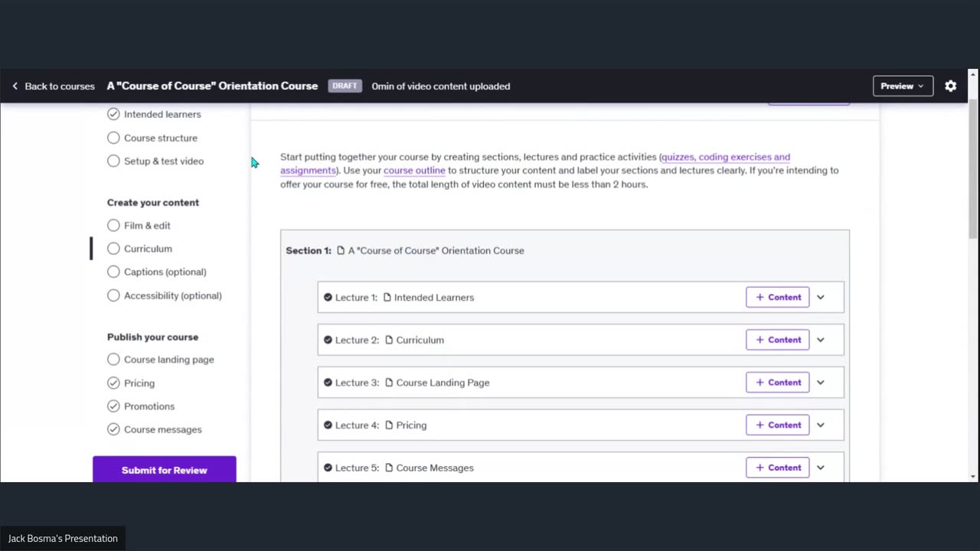Expand Lecture 5 Course Messages chevron
This screenshot has width=980, height=551.
tap(821, 468)
